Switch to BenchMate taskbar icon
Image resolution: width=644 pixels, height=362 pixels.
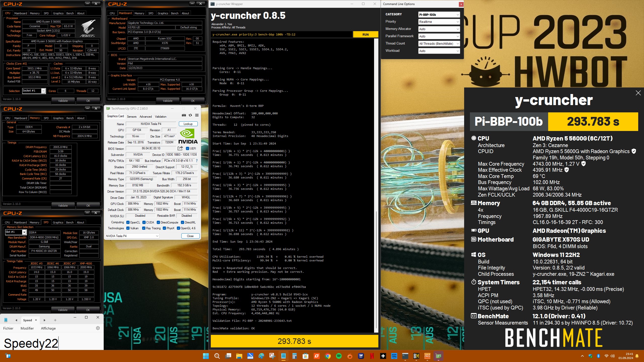[416, 356]
